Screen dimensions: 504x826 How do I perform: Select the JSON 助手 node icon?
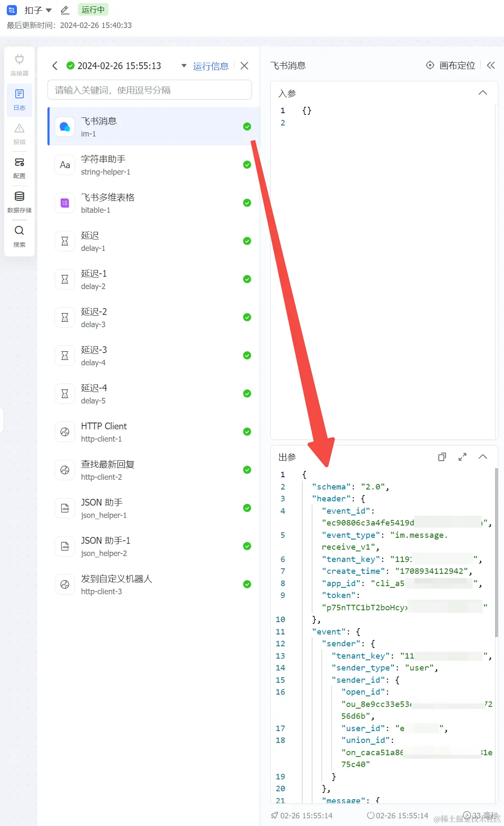click(x=65, y=508)
